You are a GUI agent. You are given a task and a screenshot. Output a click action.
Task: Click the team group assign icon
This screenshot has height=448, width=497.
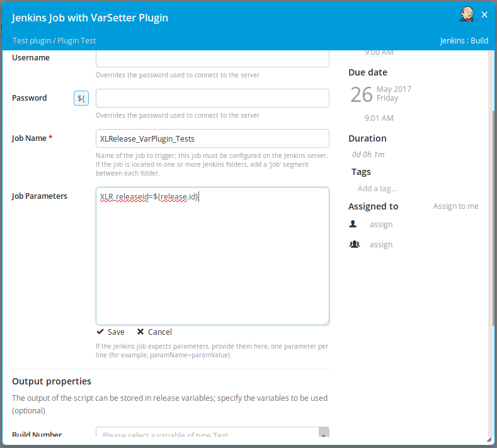pos(355,244)
